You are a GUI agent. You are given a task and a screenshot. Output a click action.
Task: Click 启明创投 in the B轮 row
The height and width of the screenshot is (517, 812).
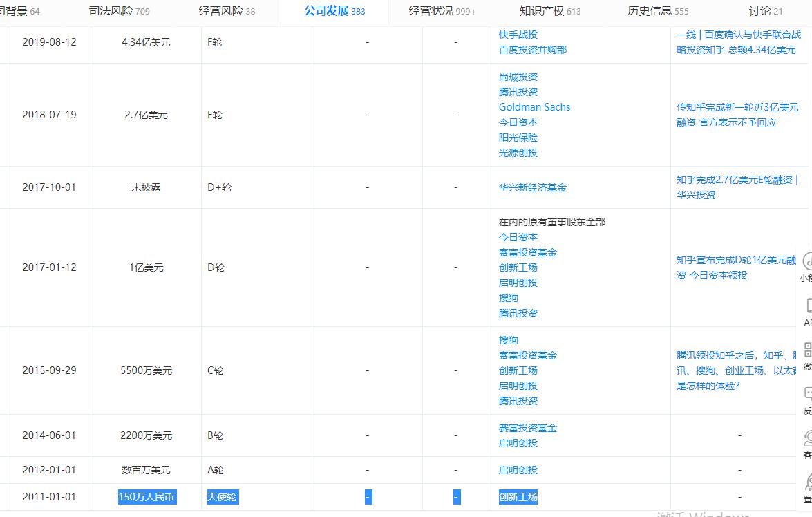(518, 444)
